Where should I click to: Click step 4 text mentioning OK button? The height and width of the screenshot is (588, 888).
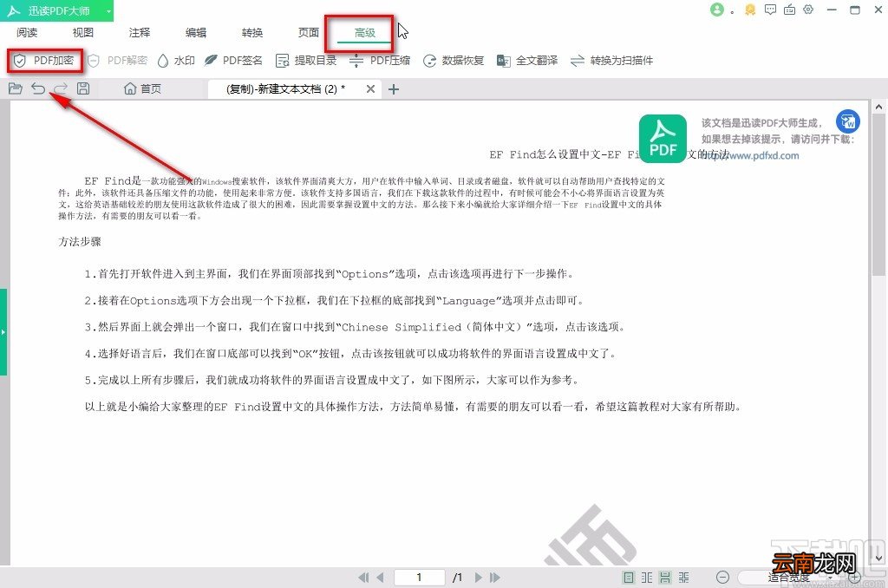(350, 354)
